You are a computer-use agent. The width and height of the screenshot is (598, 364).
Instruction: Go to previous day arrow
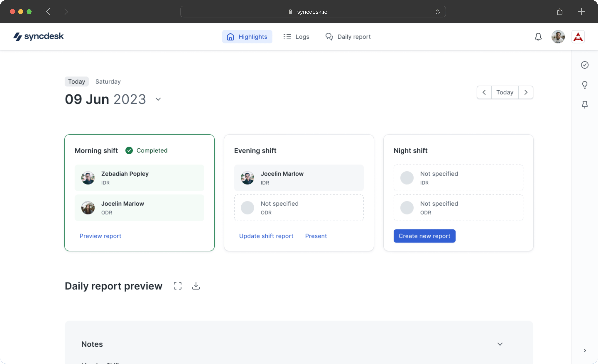[x=484, y=92]
